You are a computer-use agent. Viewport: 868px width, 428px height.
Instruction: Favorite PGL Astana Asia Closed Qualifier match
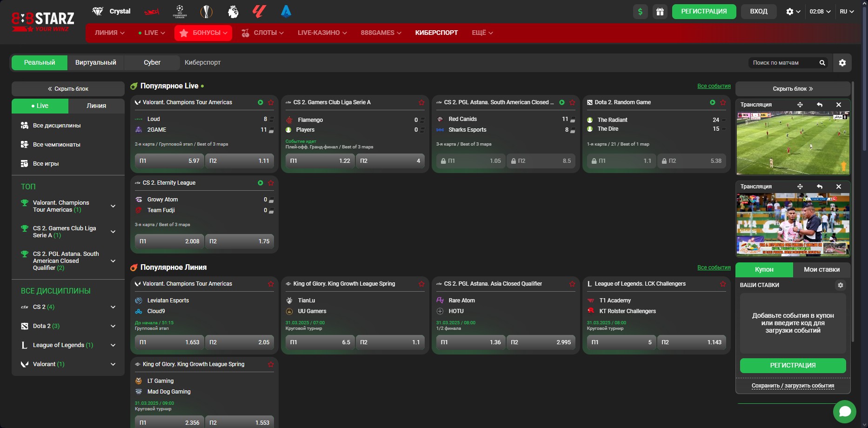[x=572, y=284]
